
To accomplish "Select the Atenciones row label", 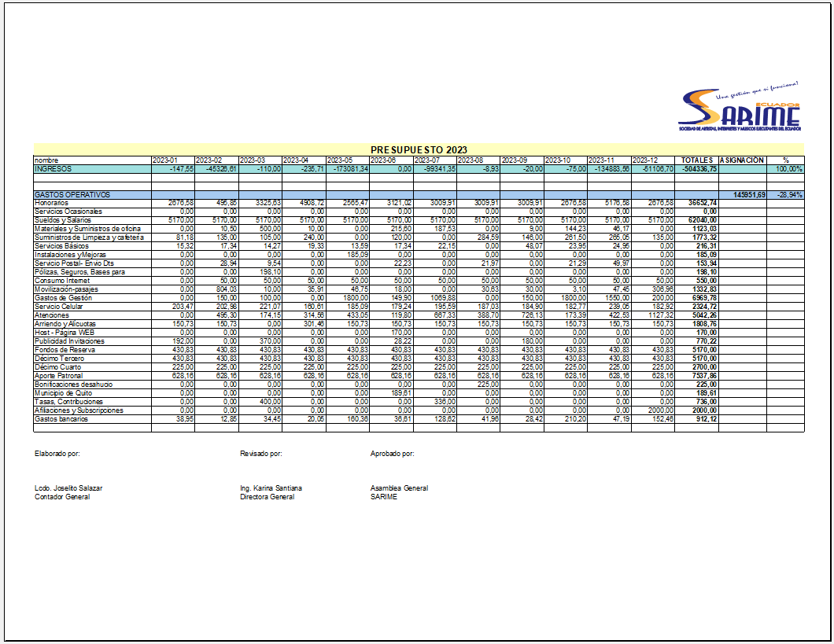I will pos(52,315).
